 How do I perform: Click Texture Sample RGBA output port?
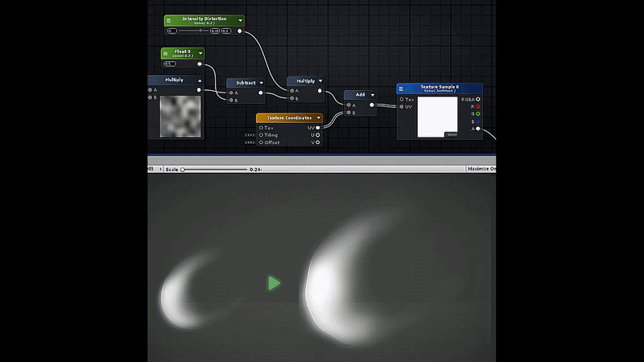point(477,99)
